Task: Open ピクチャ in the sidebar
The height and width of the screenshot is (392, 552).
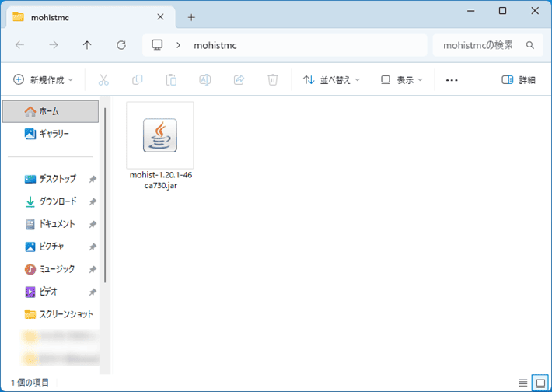Action: 51,247
